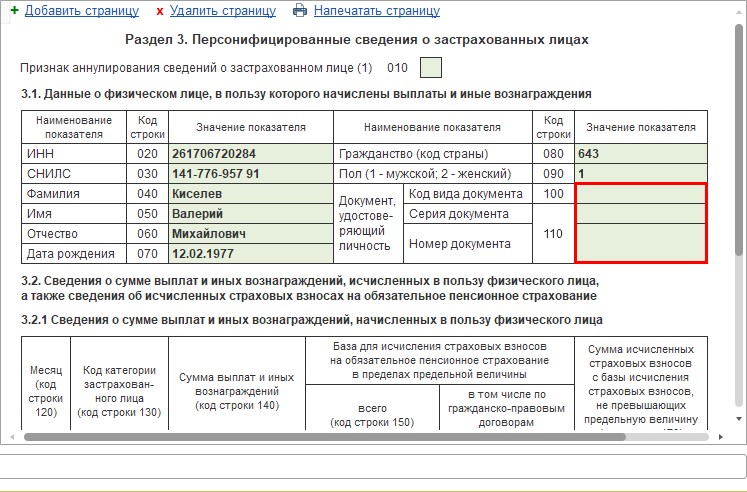Select the empty 'Код вида документа' value field
Image resolution: width=747 pixels, height=492 pixels.
(641, 194)
